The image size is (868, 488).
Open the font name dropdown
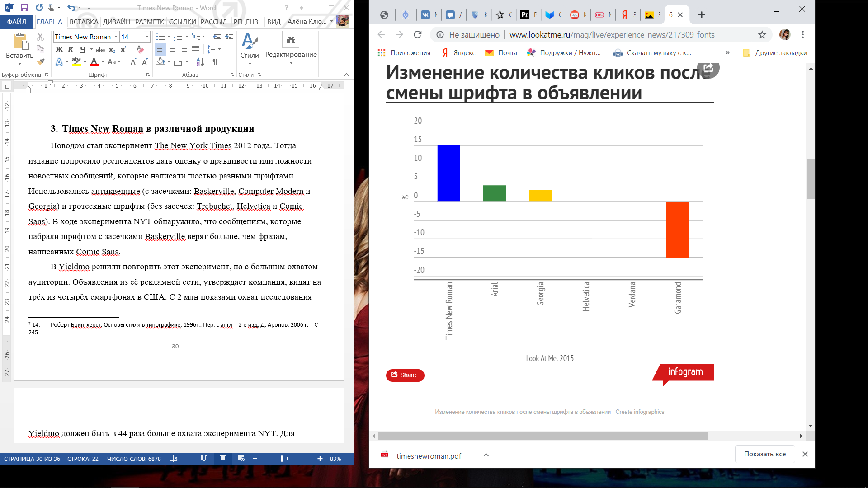pyautogui.click(x=116, y=37)
